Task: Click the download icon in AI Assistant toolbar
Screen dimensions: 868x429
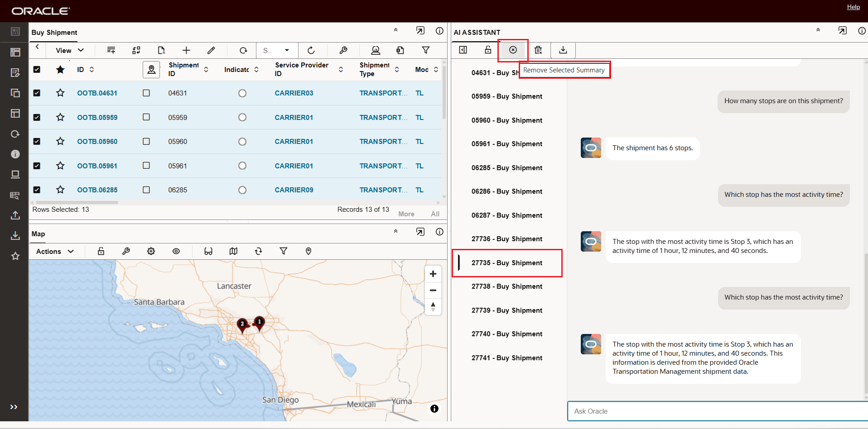Action: [x=563, y=50]
